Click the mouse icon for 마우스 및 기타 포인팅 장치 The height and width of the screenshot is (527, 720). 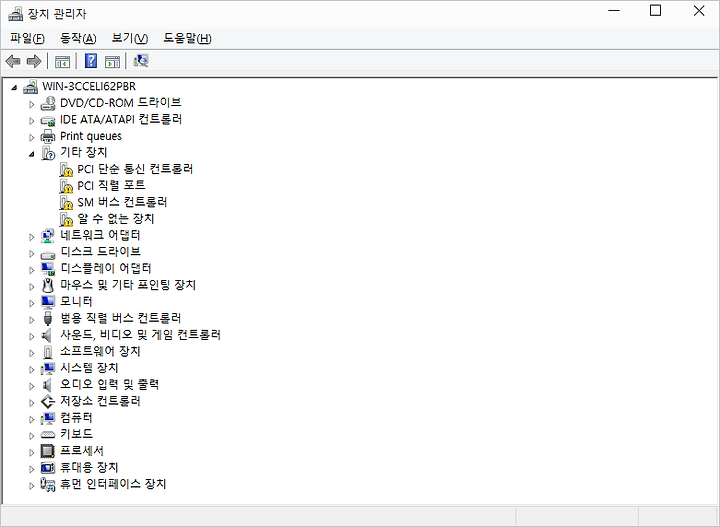tap(48, 286)
